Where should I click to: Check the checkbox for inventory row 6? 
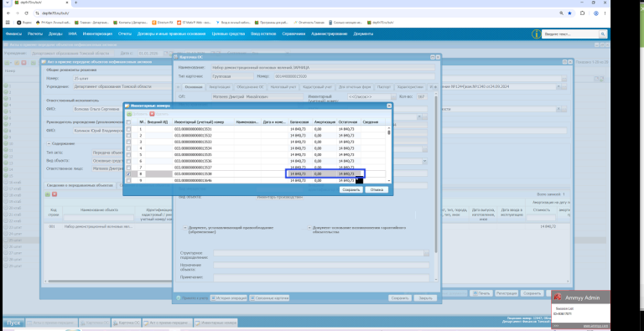pyautogui.click(x=128, y=162)
